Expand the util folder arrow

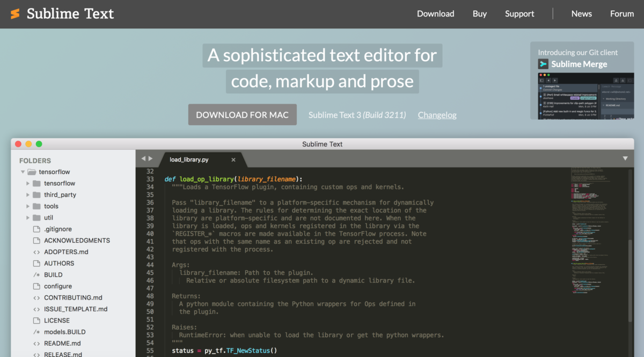point(28,217)
